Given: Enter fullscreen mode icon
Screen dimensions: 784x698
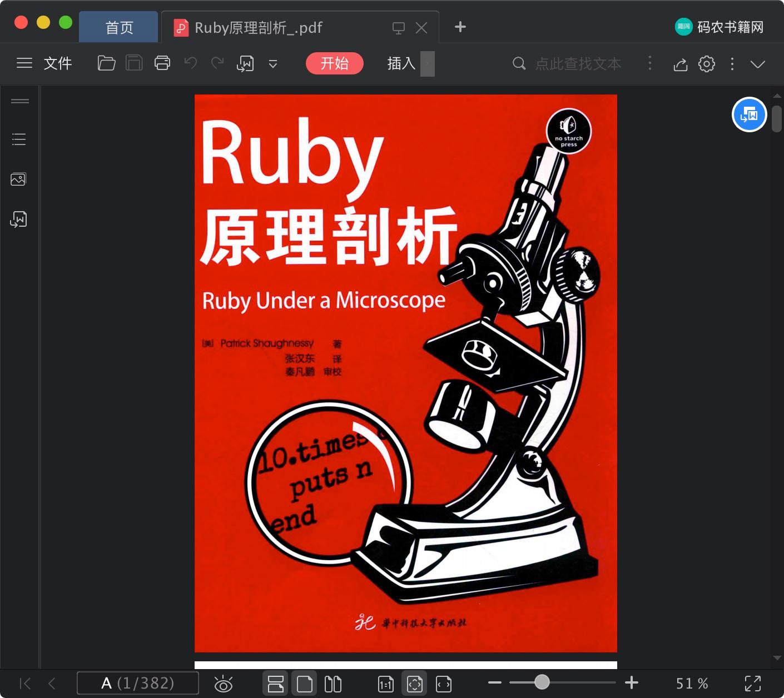Looking at the screenshot, I should pos(753,684).
